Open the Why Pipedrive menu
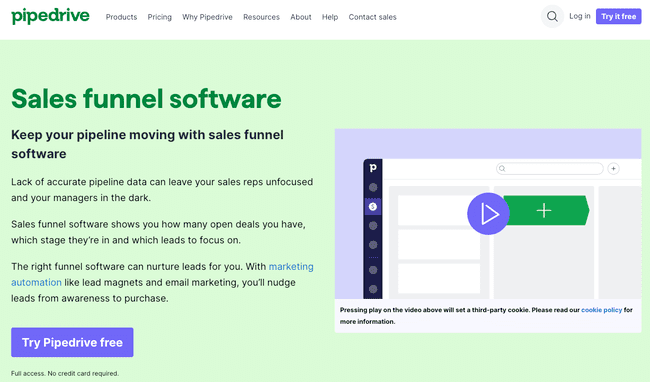650x382 pixels. (x=207, y=17)
